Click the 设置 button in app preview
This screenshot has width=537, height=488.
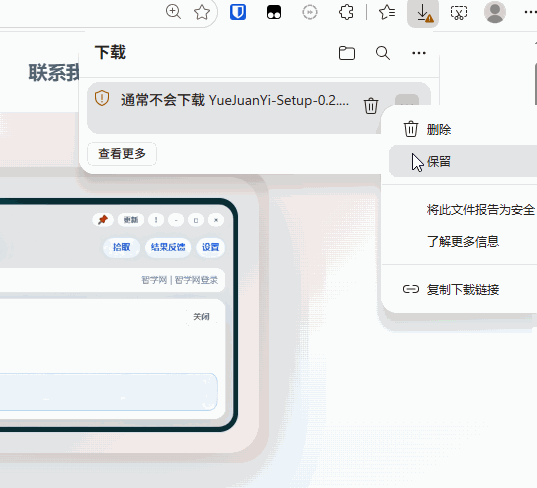click(210, 247)
